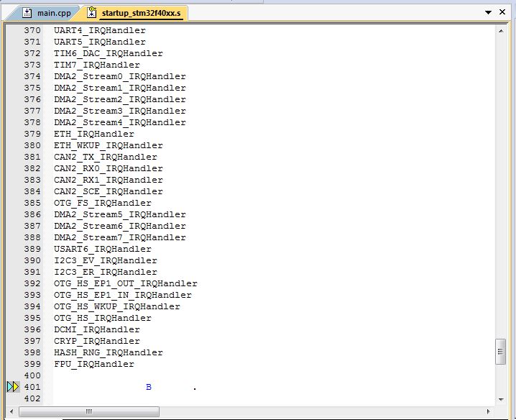Image resolution: width=516 pixels, height=420 pixels.
Task: Click the CRYP_IRQHandler line
Action: click(x=97, y=342)
